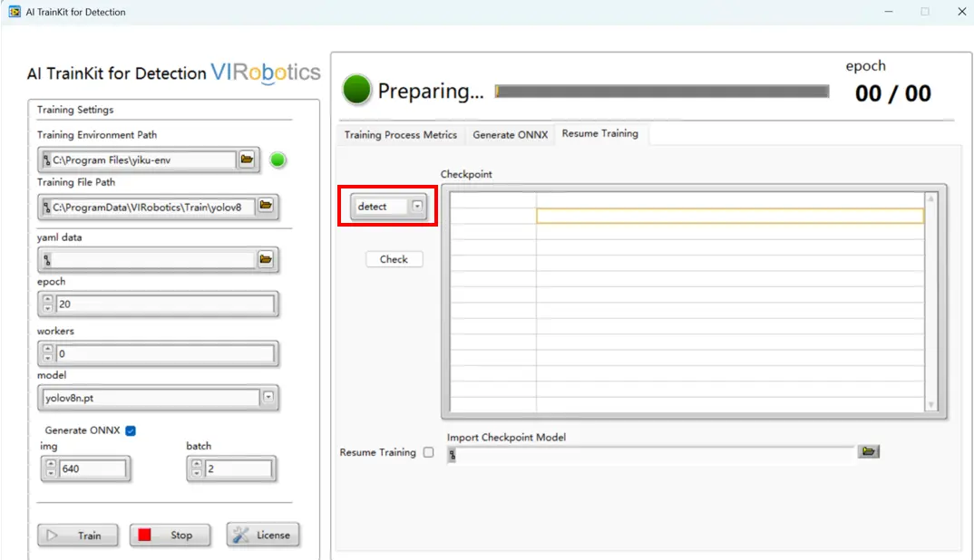Switch to Training Process Metrics tab

pos(401,135)
